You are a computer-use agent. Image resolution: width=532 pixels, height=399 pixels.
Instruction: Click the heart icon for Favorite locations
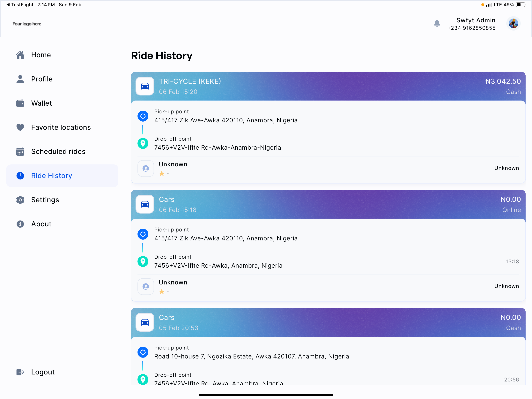click(x=20, y=127)
